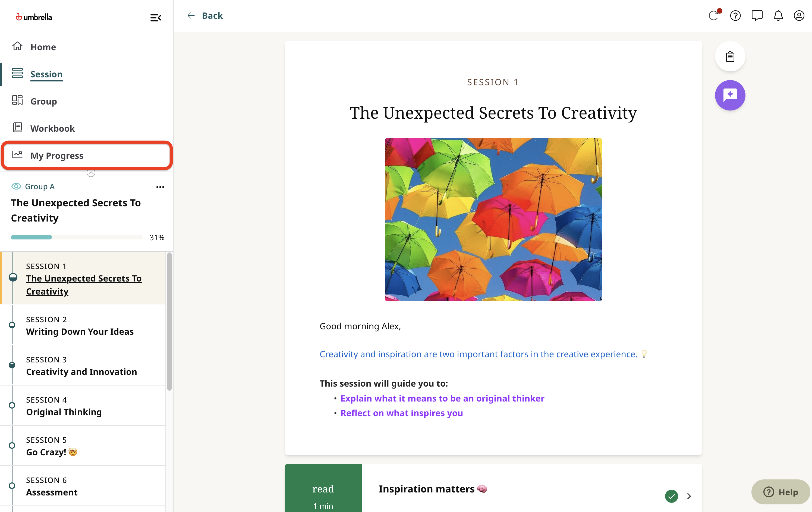Click the 31% percentage text
The width and height of the screenshot is (812, 512).
(157, 237)
